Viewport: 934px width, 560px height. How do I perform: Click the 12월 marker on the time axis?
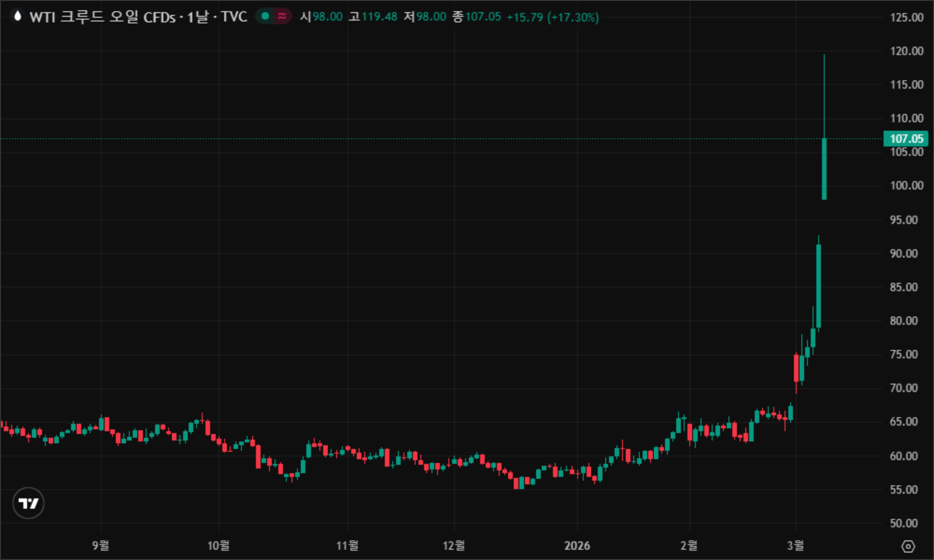454,546
